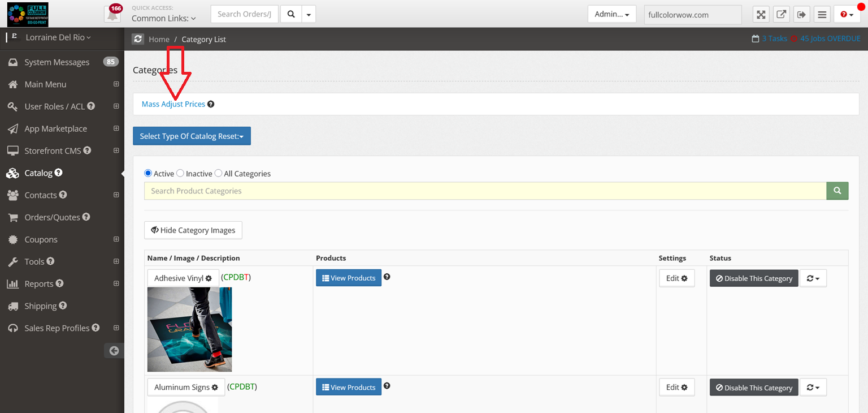
Task: Open the Select Type Of Catalog Reset dropdown
Action: pyautogui.click(x=192, y=136)
